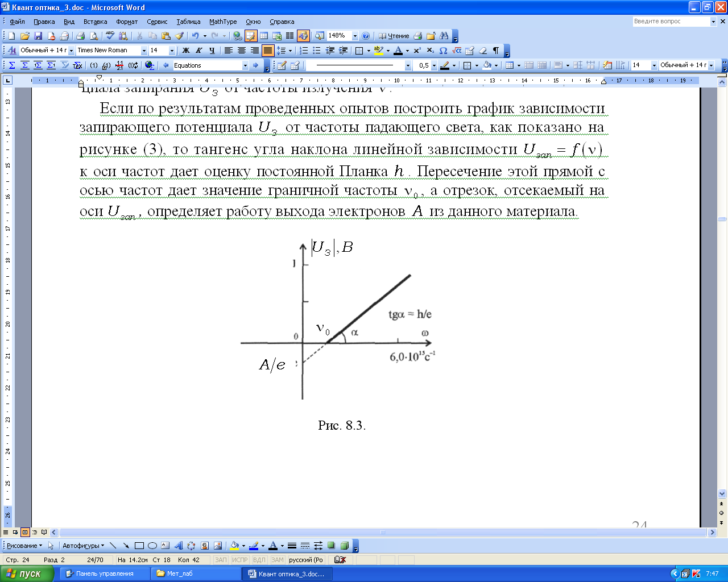This screenshot has height=582, width=728.
Task: Expand the Рисование menu
Action: coord(24,546)
